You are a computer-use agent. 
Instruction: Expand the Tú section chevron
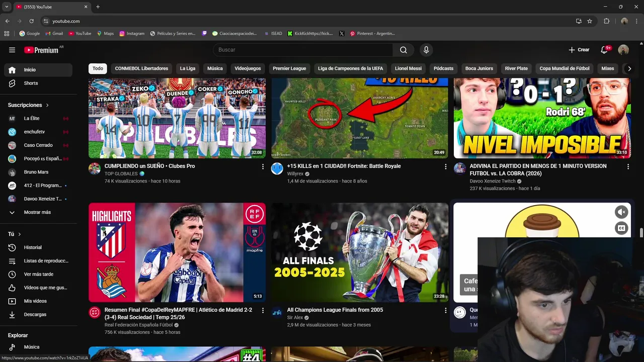click(20, 234)
